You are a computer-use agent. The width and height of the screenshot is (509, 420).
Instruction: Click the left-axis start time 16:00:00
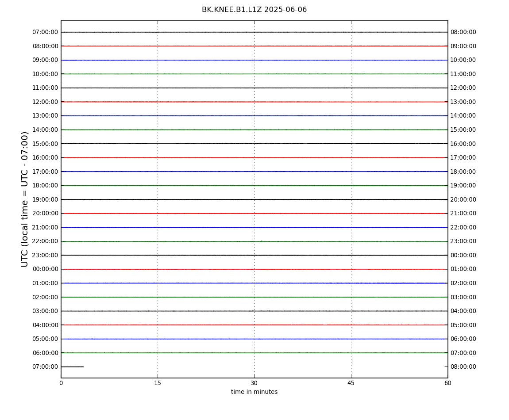pos(46,158)
